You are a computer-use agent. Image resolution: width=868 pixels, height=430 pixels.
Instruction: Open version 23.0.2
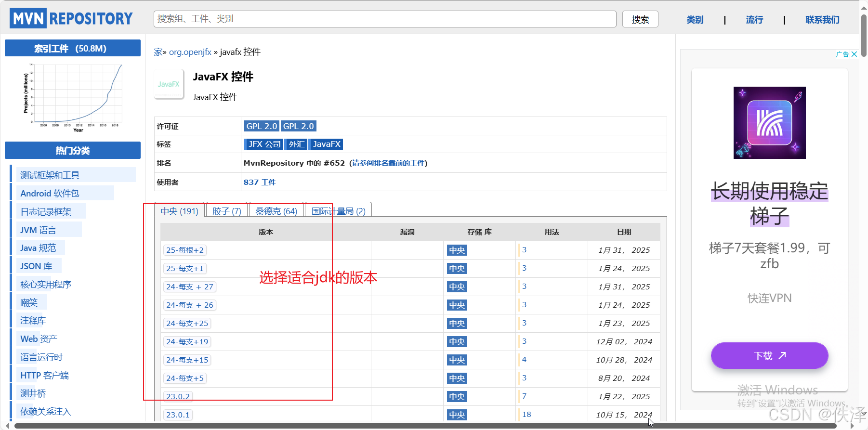click(x=178, y=396)
